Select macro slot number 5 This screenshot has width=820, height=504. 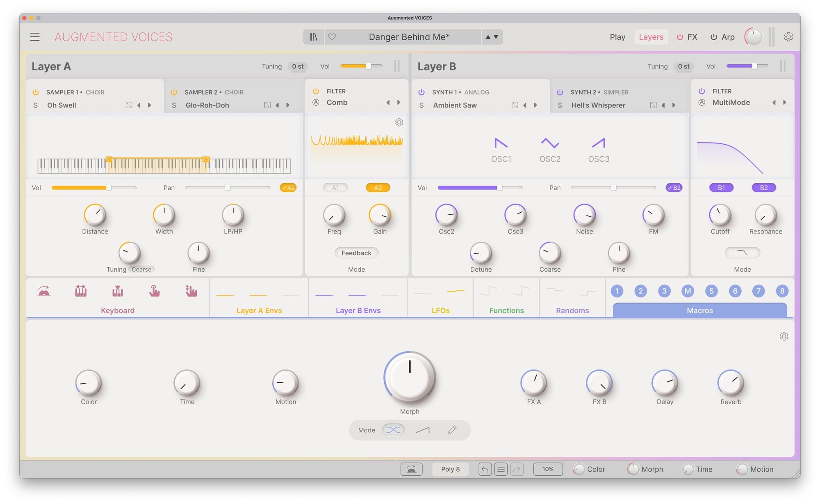711,291
